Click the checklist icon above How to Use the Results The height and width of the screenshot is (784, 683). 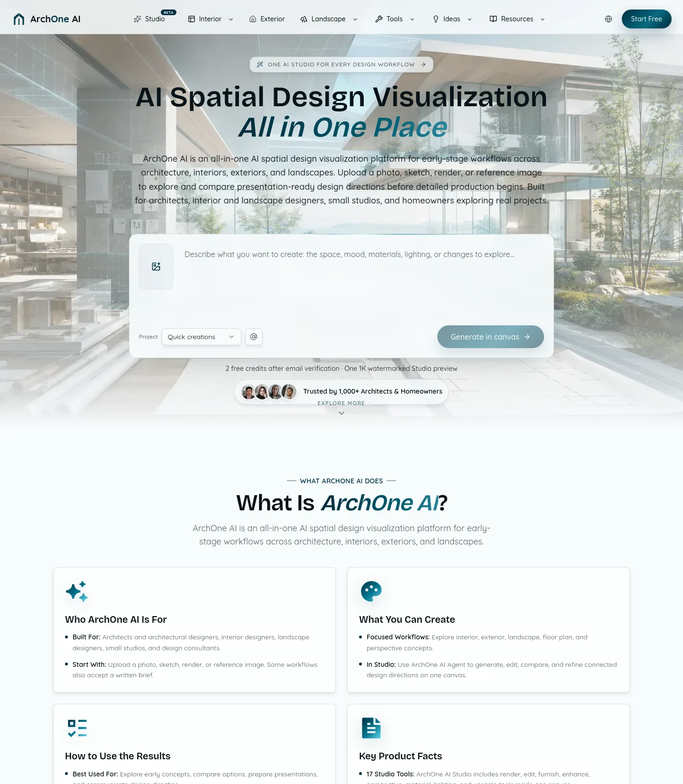coord(77,728)
